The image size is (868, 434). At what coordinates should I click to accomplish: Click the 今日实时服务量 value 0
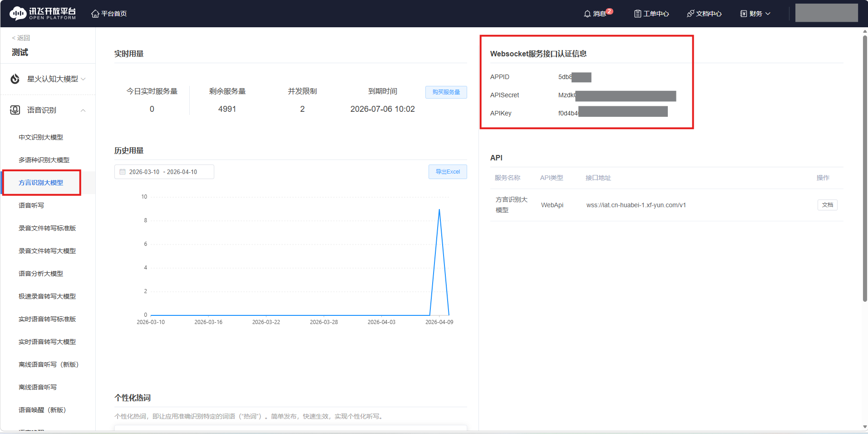(152, 109)
